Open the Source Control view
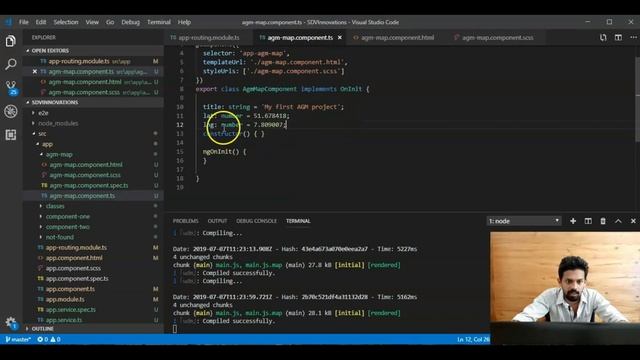 [x=11, y=87]
